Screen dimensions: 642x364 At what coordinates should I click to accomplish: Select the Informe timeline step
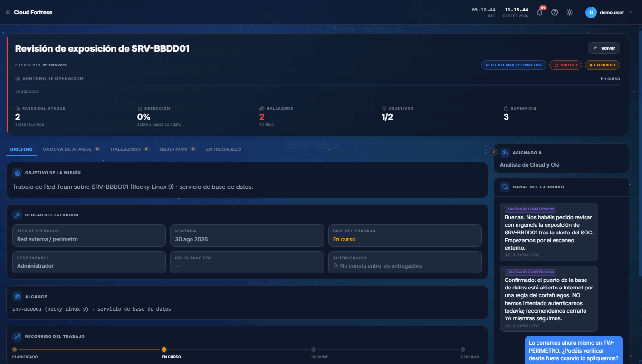coord(314,350)
